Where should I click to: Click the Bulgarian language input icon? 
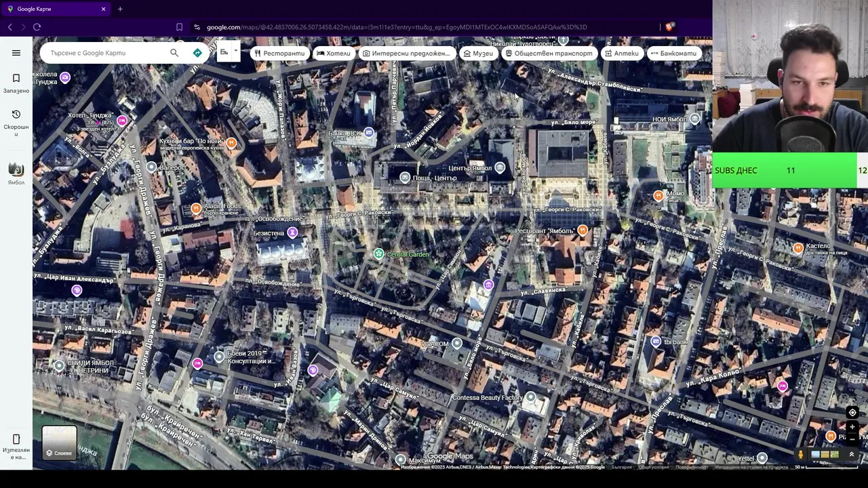224,52
